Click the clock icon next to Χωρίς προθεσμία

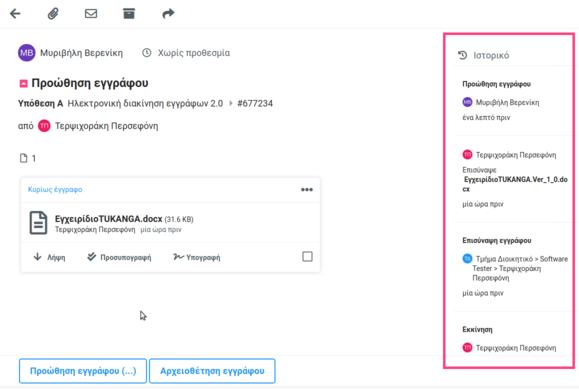147,53
